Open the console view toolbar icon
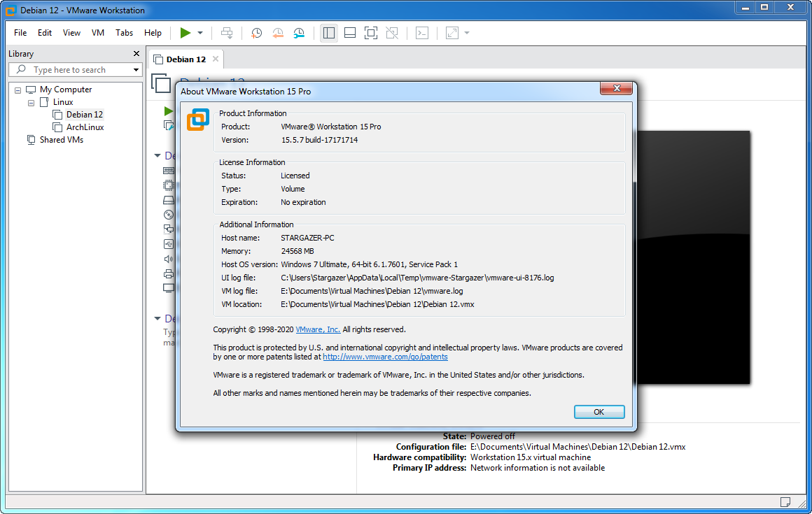The height and width of the screenshot is (514, 812). [422, 33]
